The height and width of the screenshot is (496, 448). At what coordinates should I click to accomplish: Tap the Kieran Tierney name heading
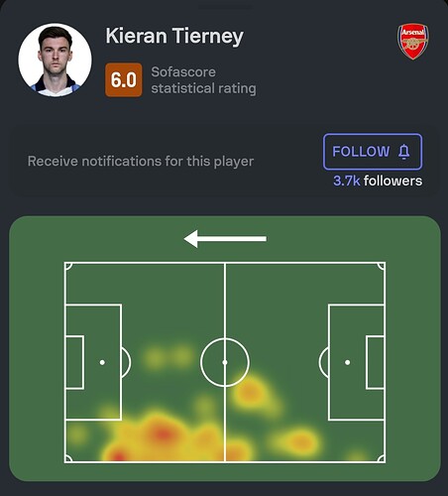pos(174,36)
